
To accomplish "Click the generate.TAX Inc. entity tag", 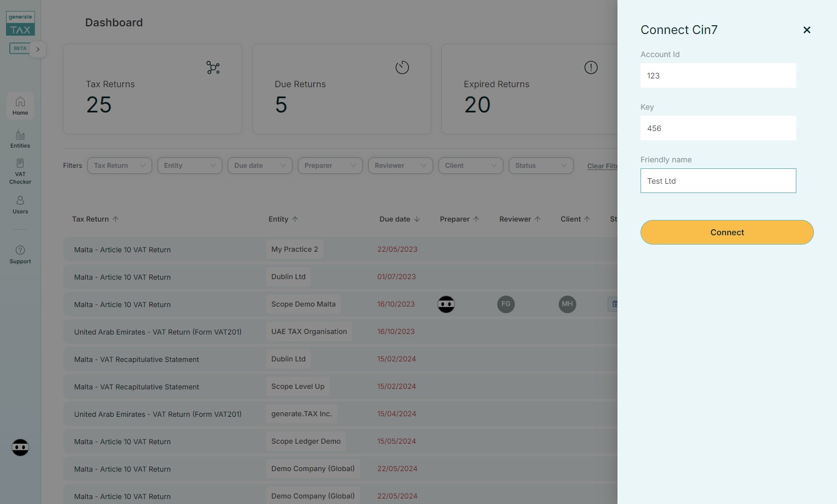I will tap(302, 414).
